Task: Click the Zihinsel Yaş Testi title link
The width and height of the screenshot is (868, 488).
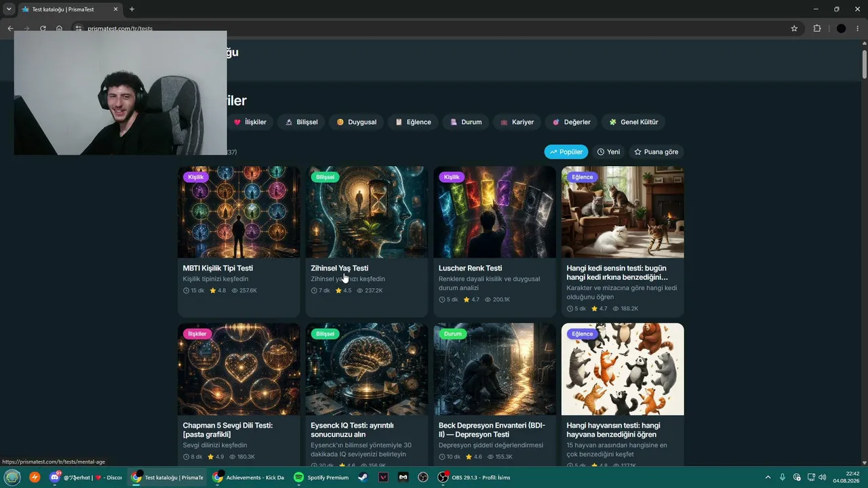Action: click(x=340, y=268)
